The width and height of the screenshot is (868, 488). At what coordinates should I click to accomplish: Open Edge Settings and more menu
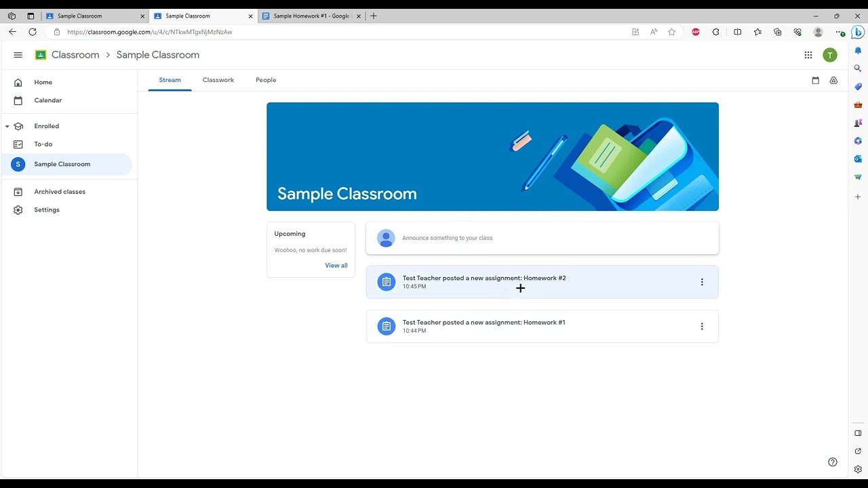(x=840, y=32)
